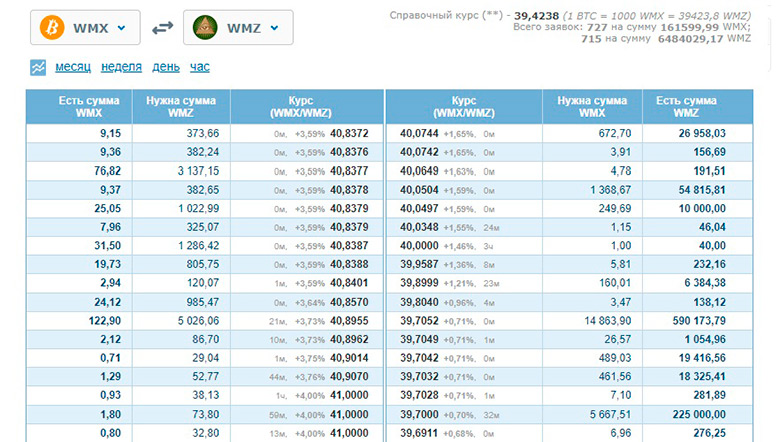Click the WMX amount 122,90

[104, 321]
